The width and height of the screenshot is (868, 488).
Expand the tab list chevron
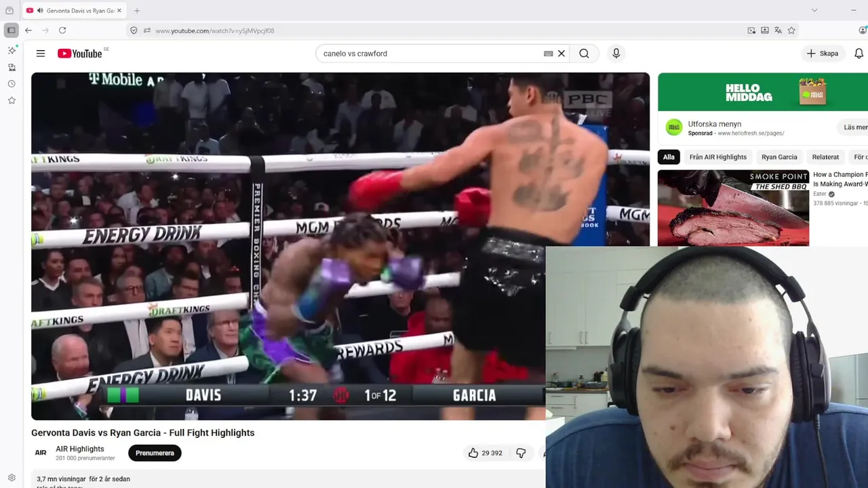(x=814, y=10)
